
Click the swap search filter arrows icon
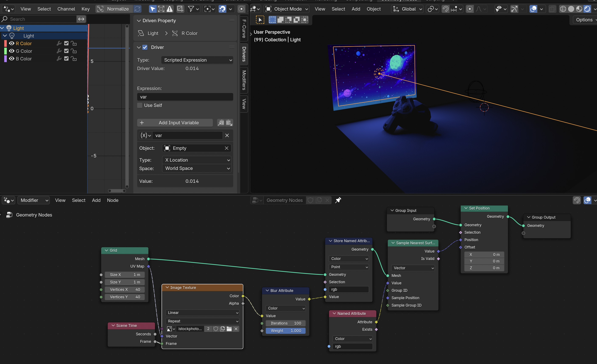point(81,19)
